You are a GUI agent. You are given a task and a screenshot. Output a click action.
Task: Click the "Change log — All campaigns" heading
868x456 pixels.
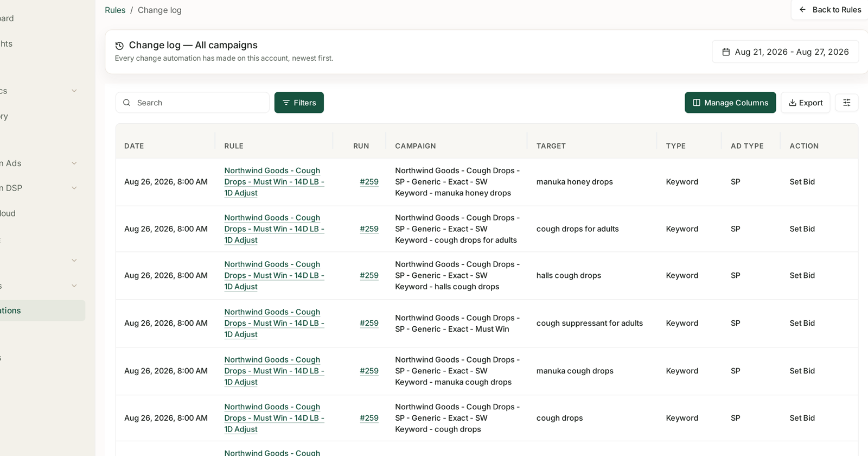point(193,45)
